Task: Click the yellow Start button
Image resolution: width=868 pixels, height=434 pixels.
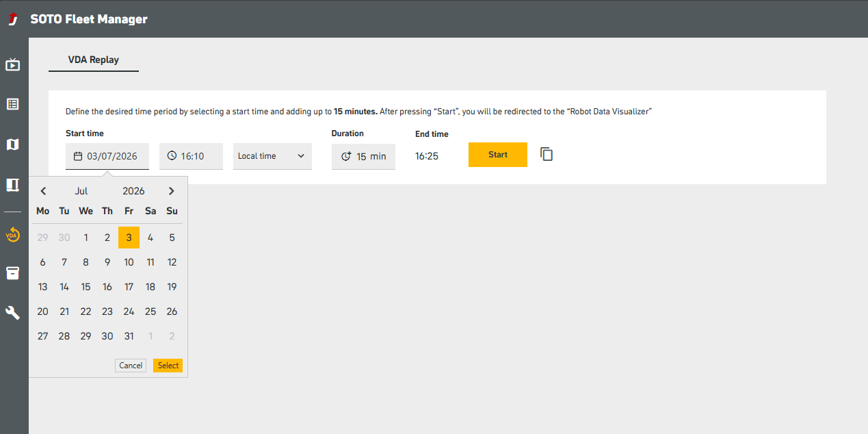Action: [498, 155]
